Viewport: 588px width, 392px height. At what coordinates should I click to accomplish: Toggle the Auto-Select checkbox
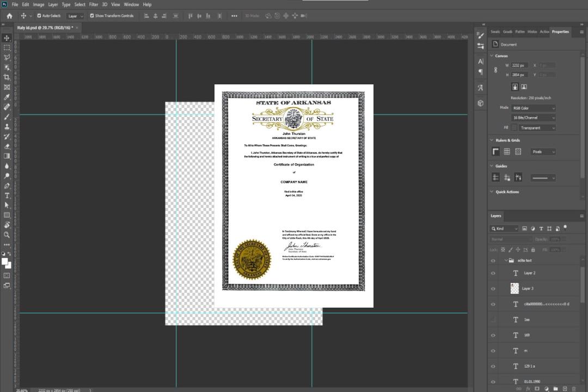39,16
